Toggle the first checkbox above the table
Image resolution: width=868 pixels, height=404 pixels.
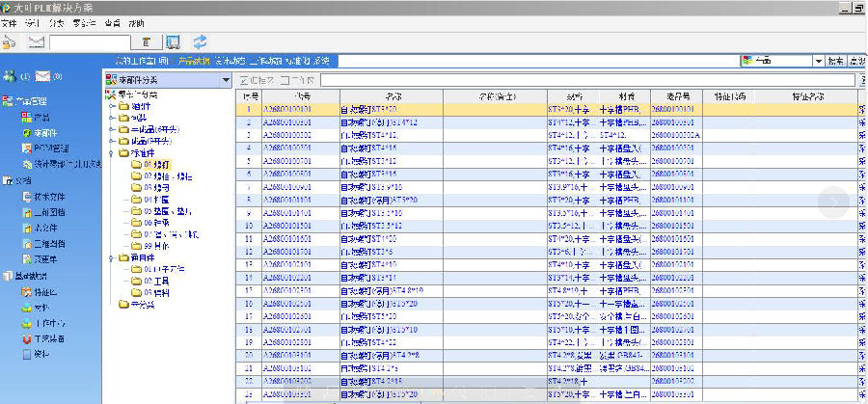243,80
